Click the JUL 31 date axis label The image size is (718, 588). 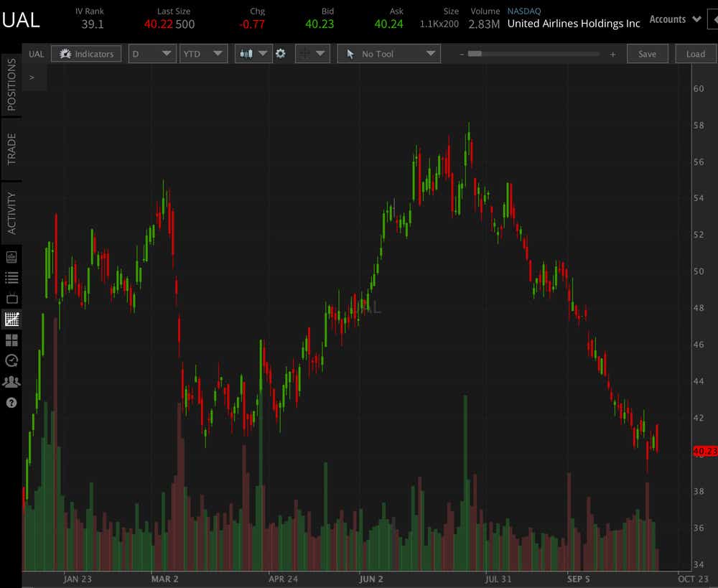point(498,579)
